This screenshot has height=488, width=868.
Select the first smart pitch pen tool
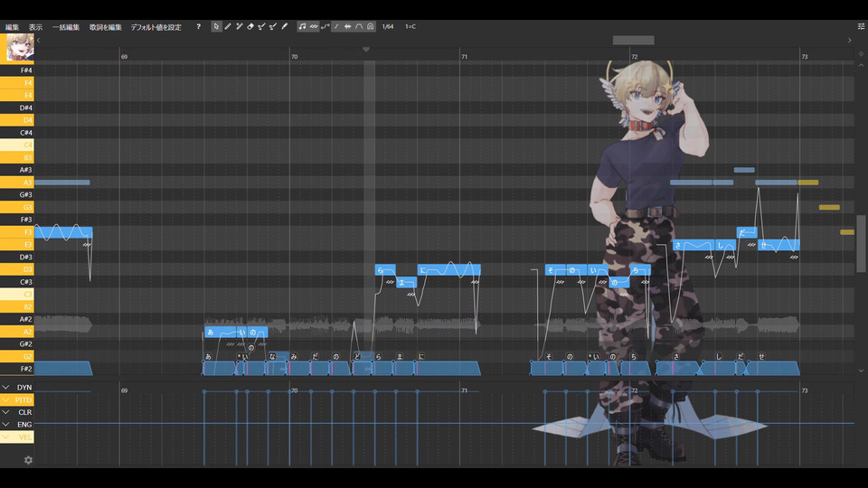[x=262, y=26]
